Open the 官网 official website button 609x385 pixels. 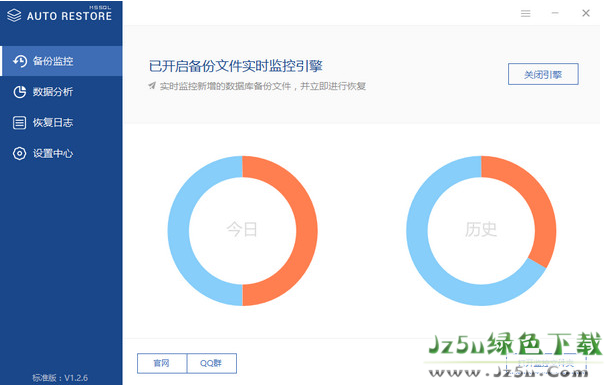point(162,363)
